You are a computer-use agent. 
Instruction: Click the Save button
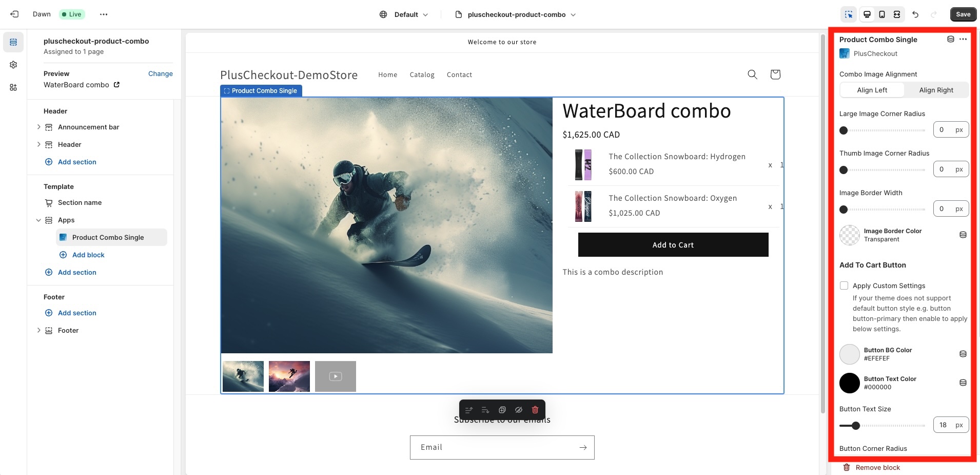coord(963,14)
